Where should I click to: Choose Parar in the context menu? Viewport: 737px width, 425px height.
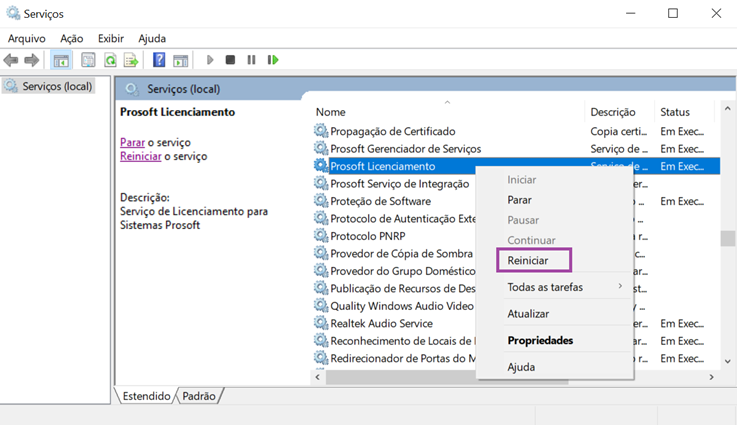click(x=519, y=200)
